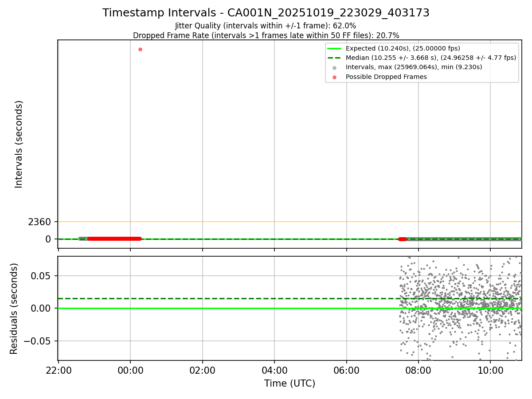Click the red outlier point near the plot top
This screenshot has width=532, height=399.
tap(140, 49)
